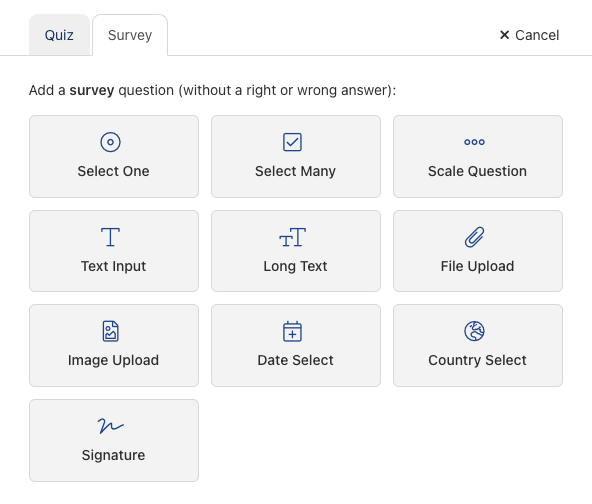Click the Long Text double-T icon

(x=292, y=237)
